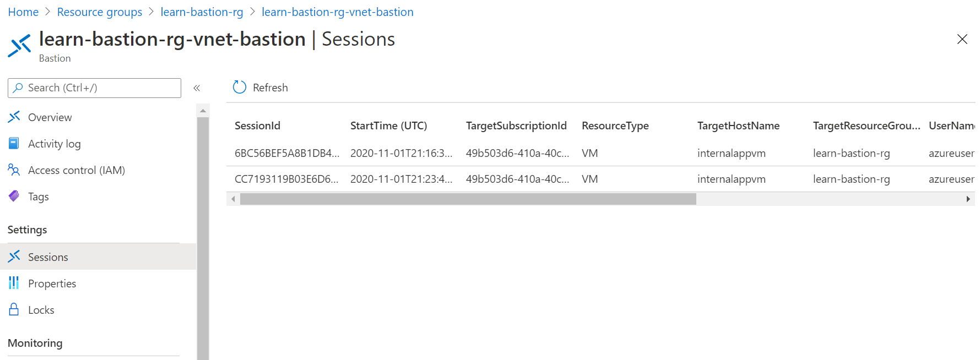Click the Sessions sidebar icon

point(14,257)
